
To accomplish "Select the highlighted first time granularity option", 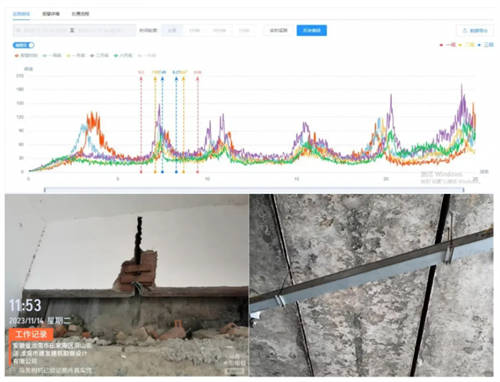I will tap(172, 30).
